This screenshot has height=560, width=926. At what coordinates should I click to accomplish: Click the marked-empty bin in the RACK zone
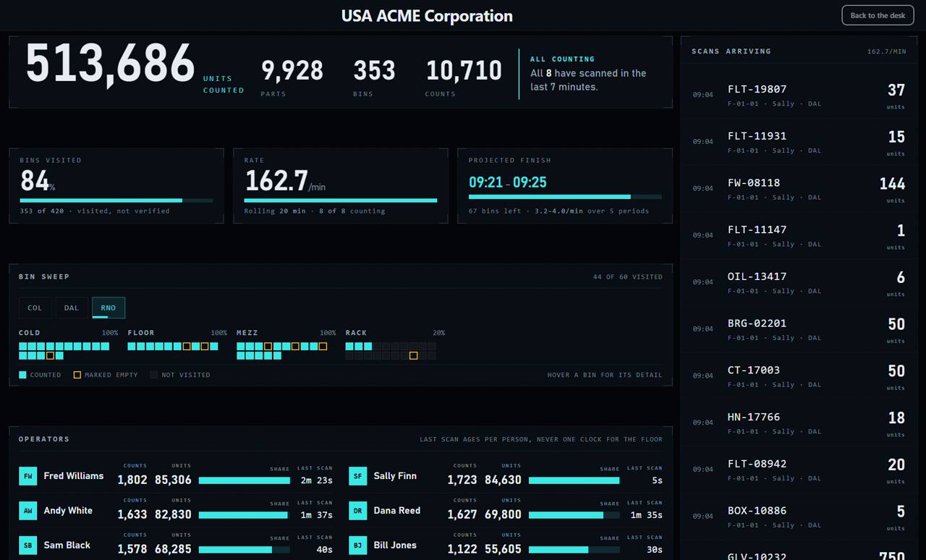[x=413, y=356]
